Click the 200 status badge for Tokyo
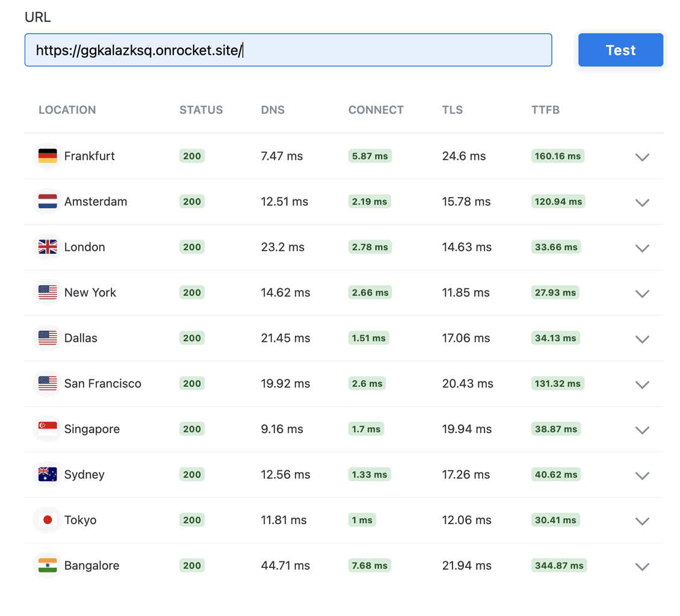This screenshot has width=680, height=616. click(192, 520)
